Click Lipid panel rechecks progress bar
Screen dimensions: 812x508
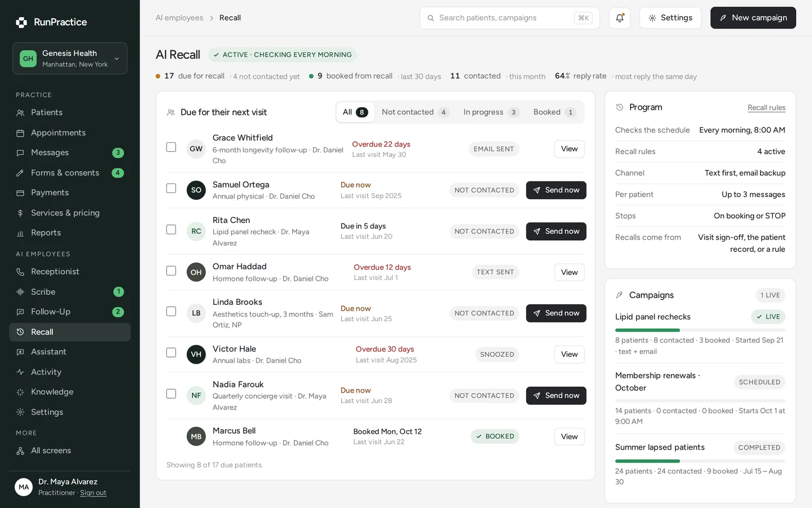(700, 330)
